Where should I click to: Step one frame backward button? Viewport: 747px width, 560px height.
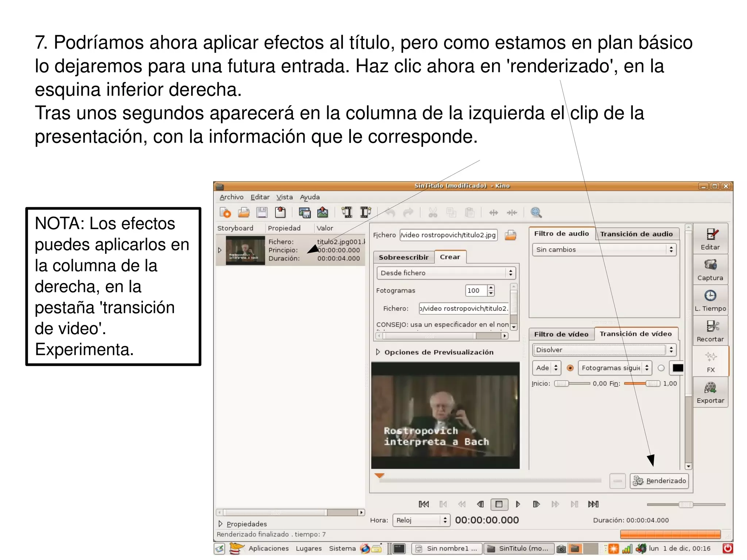coord(480,504)
